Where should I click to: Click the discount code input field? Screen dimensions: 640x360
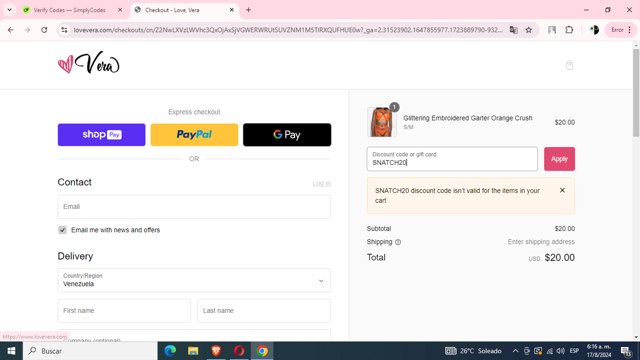click(452, 159)
